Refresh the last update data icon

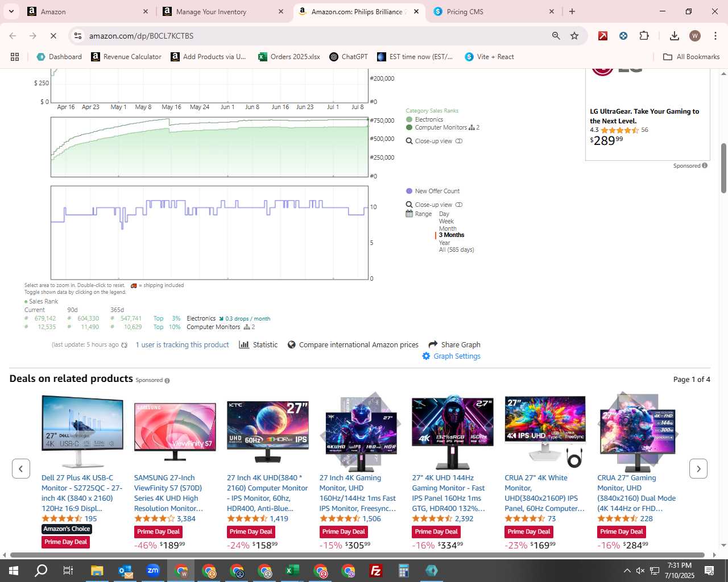(x=125, y=345)
